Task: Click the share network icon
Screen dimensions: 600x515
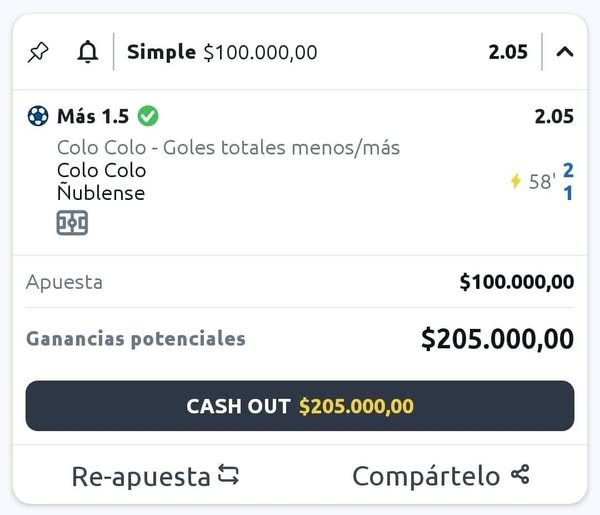Action: 519,476
